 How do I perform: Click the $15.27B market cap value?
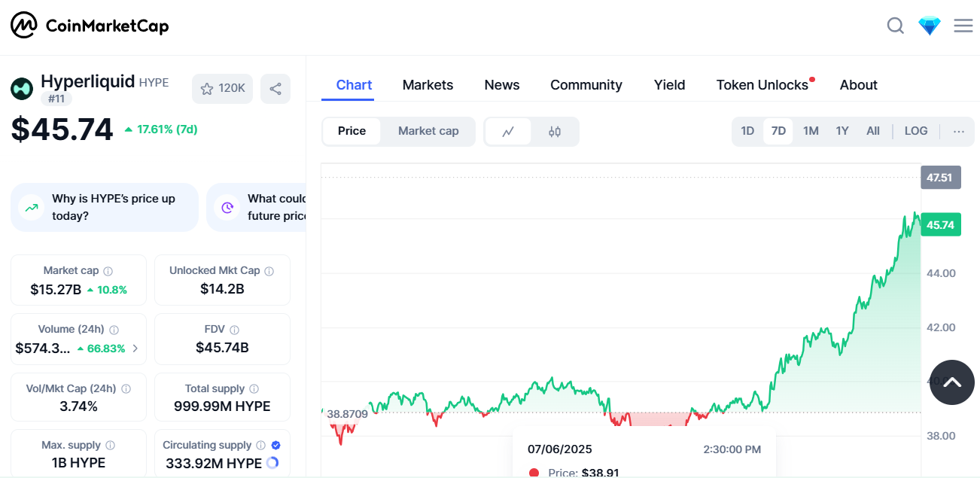click(56, 289)
